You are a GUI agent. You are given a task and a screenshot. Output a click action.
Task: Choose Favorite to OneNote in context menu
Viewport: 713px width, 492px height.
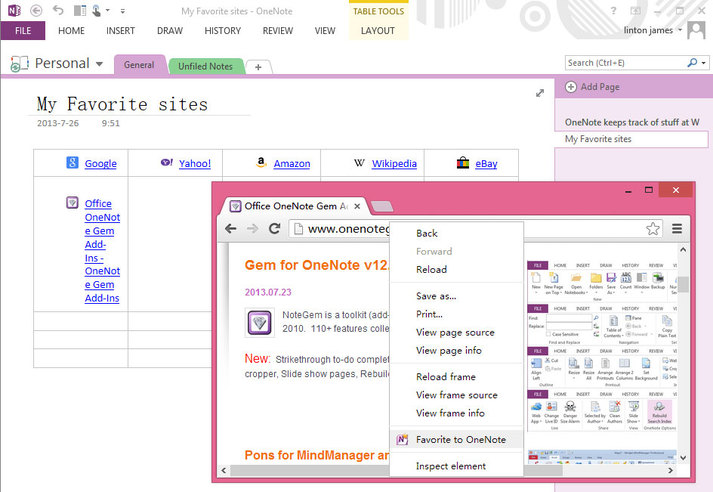coord(456,439)
